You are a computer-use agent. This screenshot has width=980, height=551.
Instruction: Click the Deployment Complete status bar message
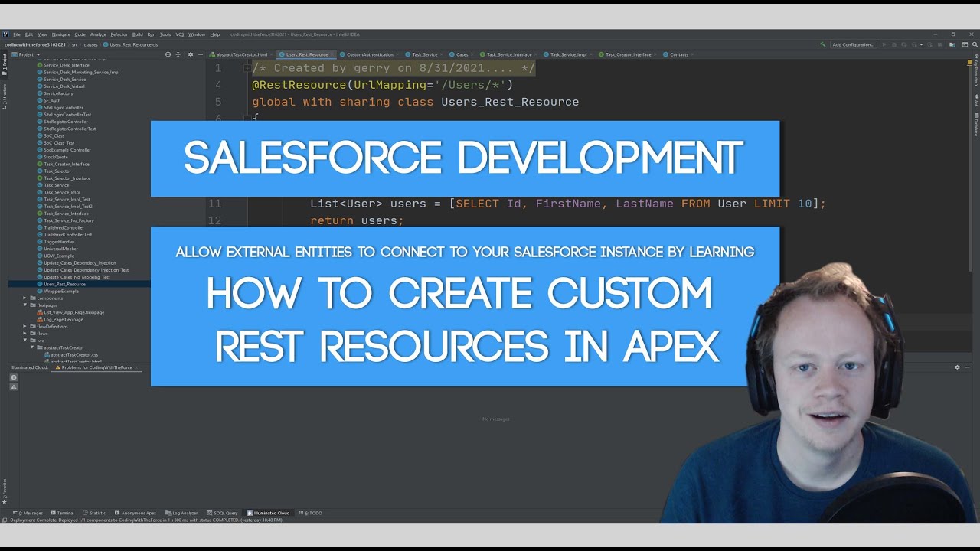145,520
